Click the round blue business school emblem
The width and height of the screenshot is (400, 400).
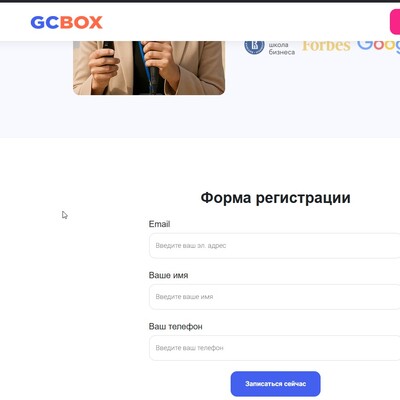pyautogui.click(x=254, y=46)
